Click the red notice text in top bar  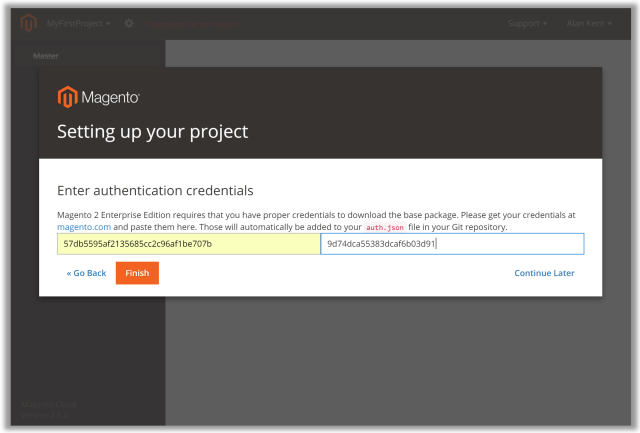click(190, 23)
